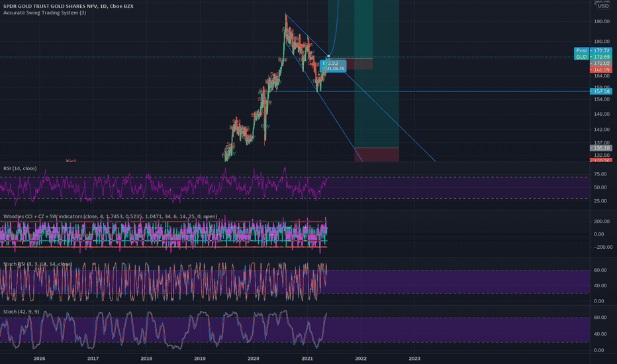This screenshot has height=364, width=617.
Task: Open the RSI (14, close) indicator label
Action: coord(20,168)
